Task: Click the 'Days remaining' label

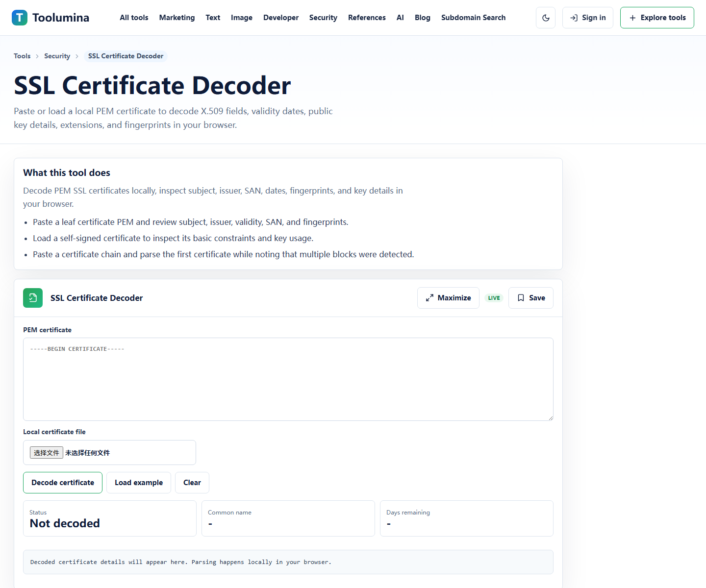Action: (x=408, y=513)
